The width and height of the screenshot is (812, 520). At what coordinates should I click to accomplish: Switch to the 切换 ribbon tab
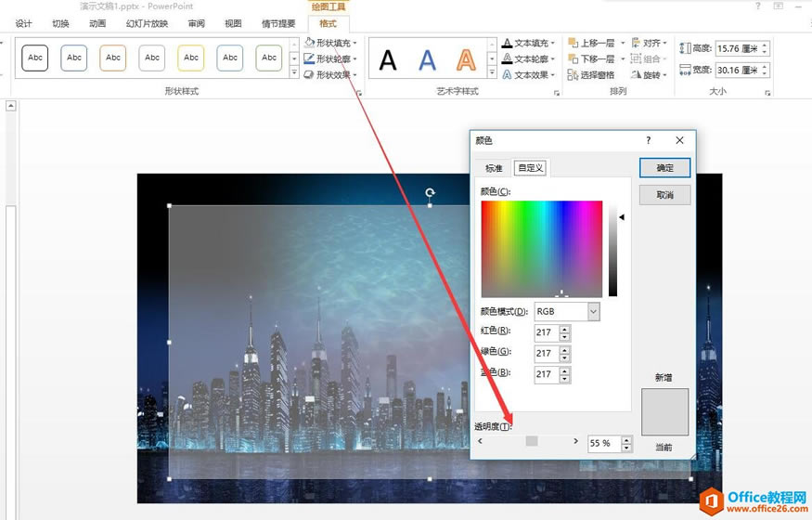[x=60, y=24]
